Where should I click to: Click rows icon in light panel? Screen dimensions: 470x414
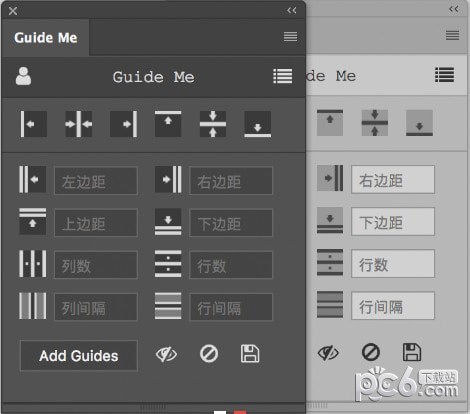click(x=330, y=263)
